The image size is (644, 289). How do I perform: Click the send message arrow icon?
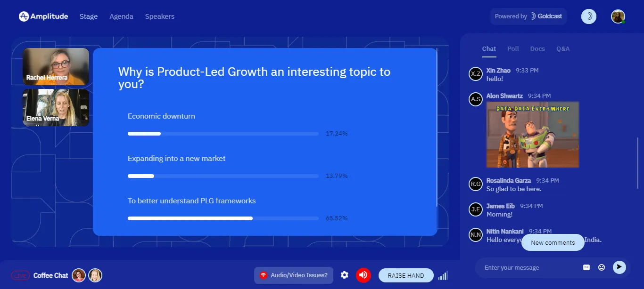point(619,267)
